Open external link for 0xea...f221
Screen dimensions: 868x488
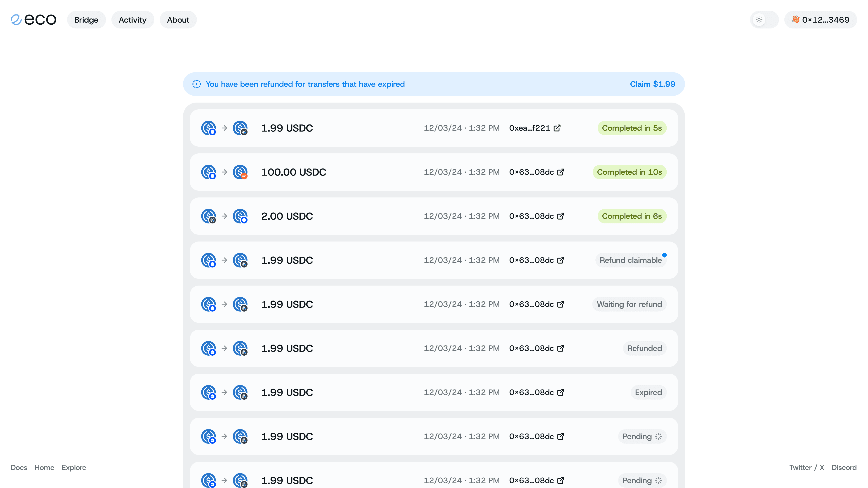click(x=557, y=128)
